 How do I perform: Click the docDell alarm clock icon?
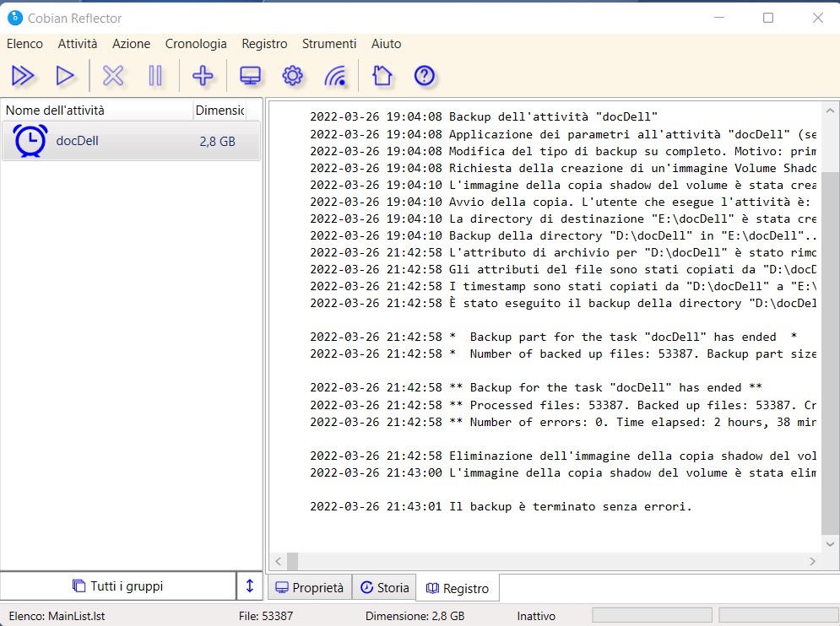point(30,141)
